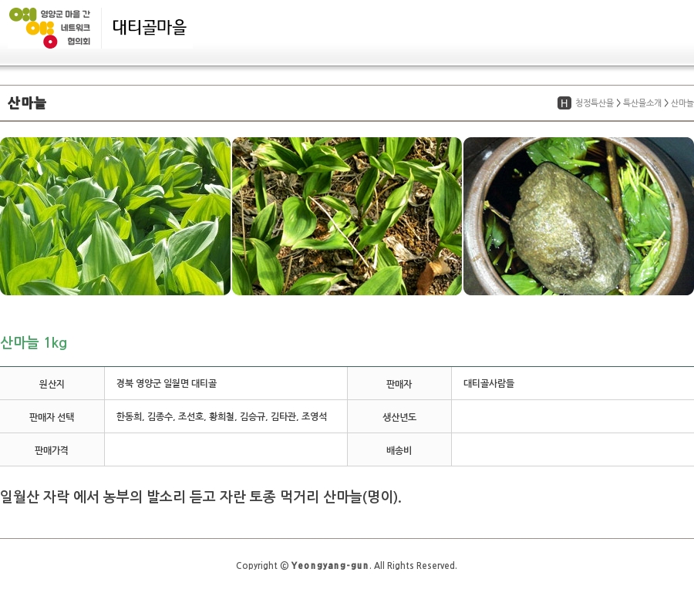Click the Yeongyang village network logo
This screenshot has height=616, width=694.
50,28
